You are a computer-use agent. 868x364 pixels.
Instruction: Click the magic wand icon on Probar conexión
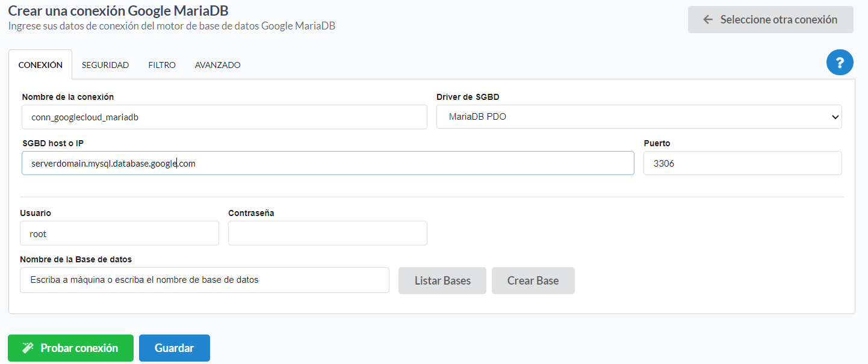[x=28, y=348]
